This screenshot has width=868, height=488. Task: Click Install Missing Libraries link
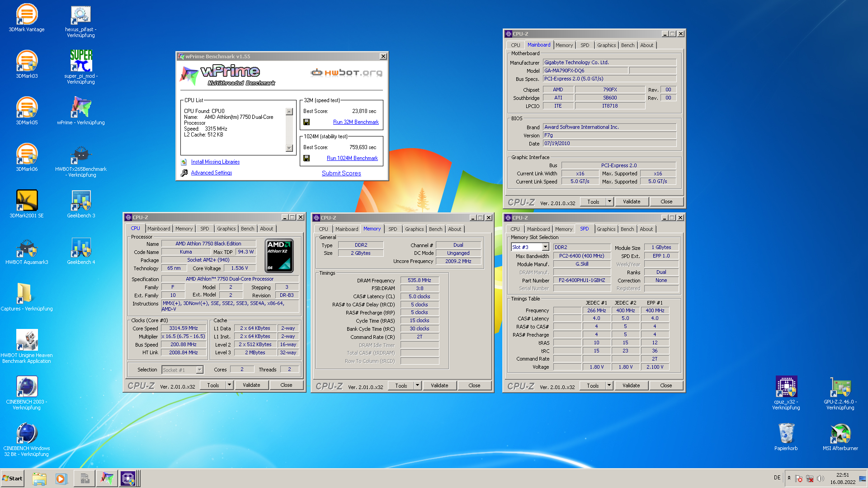click(215, 162)
